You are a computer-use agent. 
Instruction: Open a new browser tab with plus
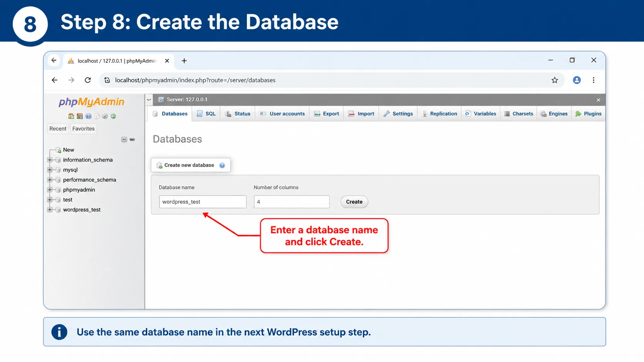tap(184, 61)
